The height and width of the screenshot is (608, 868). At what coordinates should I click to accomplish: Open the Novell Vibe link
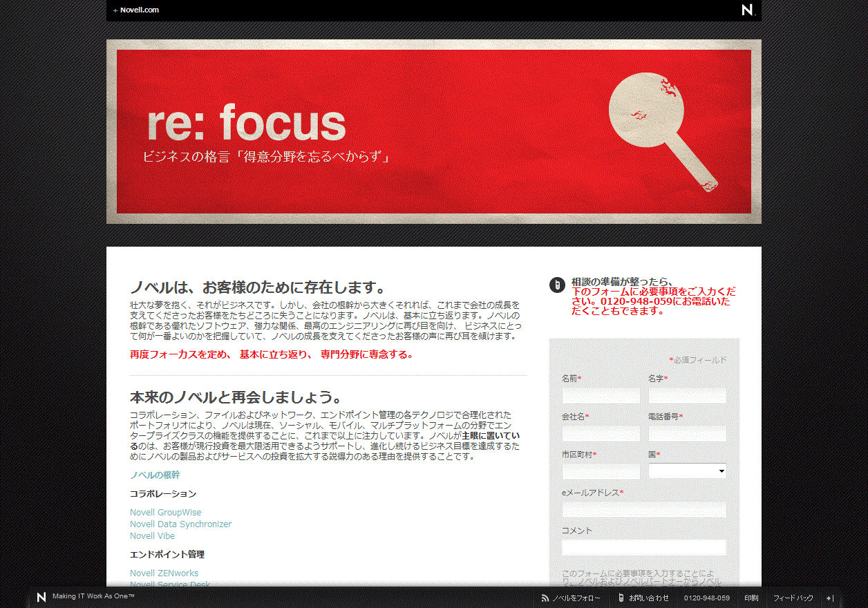153,536
